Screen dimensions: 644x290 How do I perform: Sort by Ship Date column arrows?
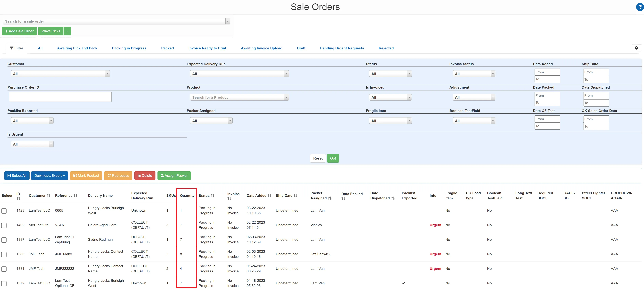(295, 195)
